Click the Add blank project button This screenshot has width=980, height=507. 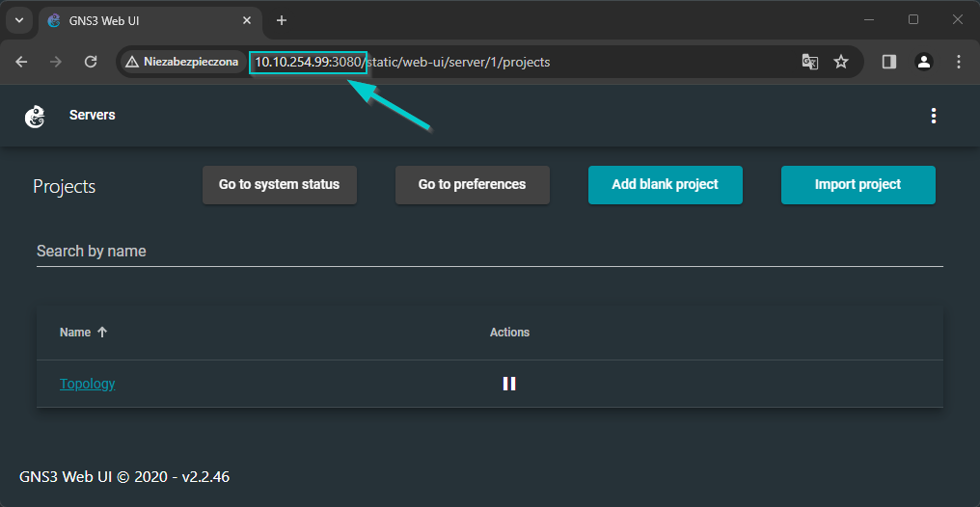point(665,185)
